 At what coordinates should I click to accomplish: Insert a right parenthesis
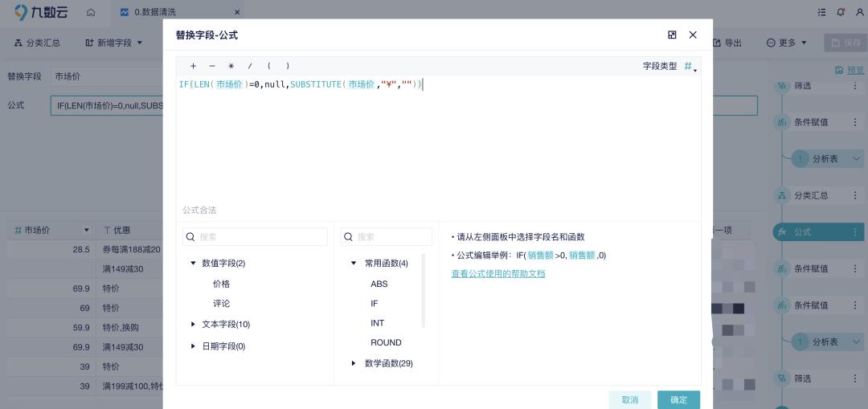click(x=288, y=66)
